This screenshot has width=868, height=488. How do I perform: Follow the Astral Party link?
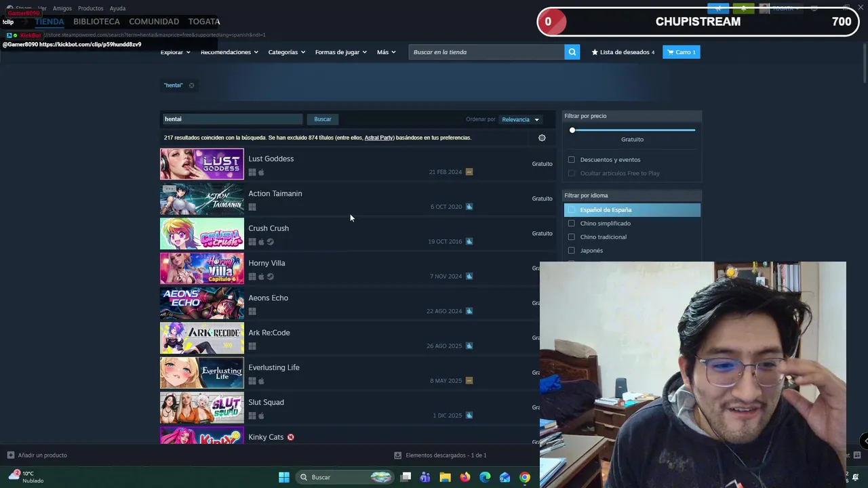[379, 138]
